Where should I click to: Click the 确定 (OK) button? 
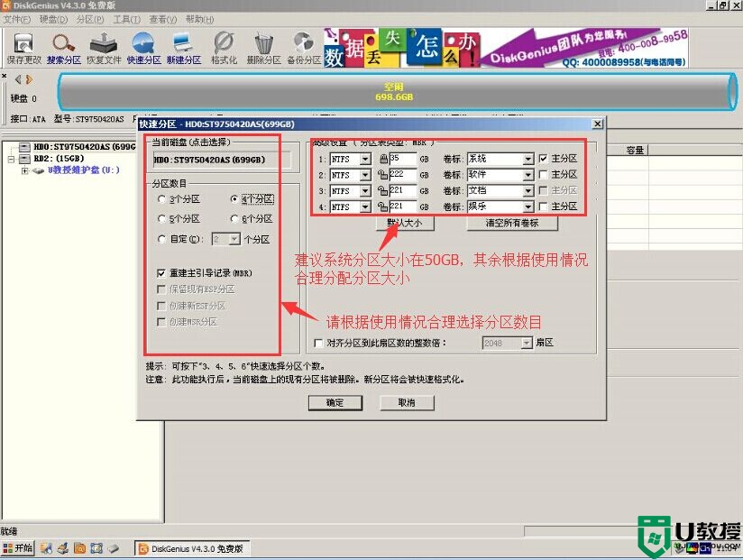(x=335, y=403)
